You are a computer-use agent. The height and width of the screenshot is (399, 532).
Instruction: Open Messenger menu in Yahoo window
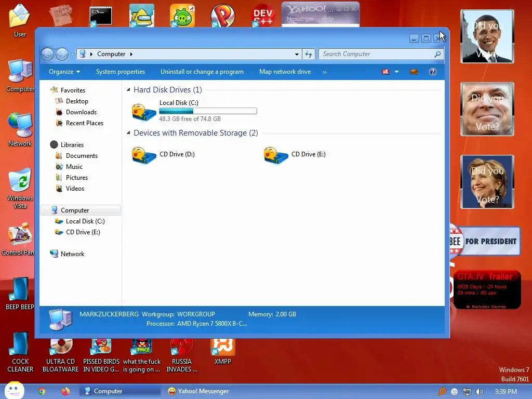click(300, 19)
